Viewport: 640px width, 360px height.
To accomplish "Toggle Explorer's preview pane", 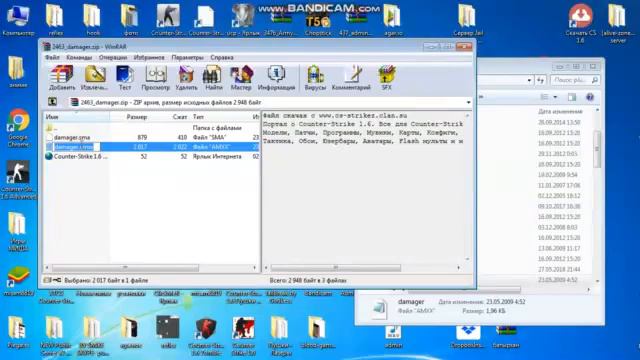I will (572, 97).
